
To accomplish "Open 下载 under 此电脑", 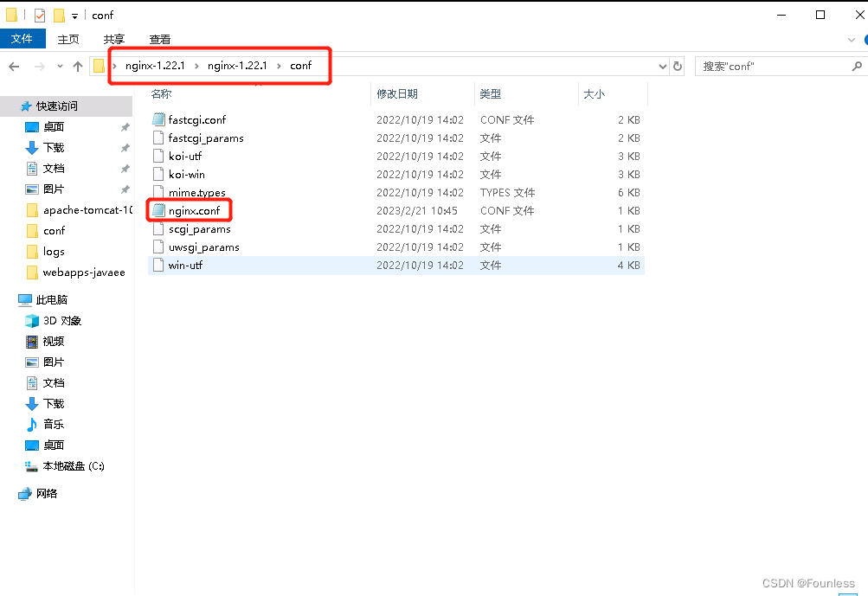I will pos(54,403).
